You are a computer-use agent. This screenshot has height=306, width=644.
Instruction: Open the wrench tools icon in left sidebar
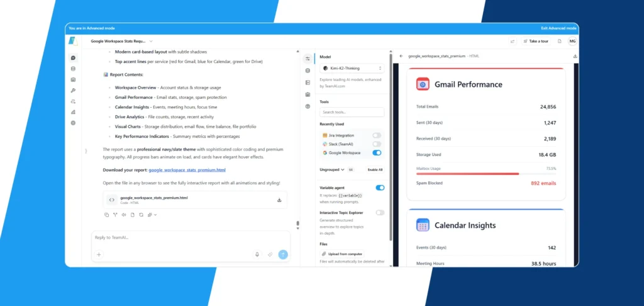click(x=73, y=91)
